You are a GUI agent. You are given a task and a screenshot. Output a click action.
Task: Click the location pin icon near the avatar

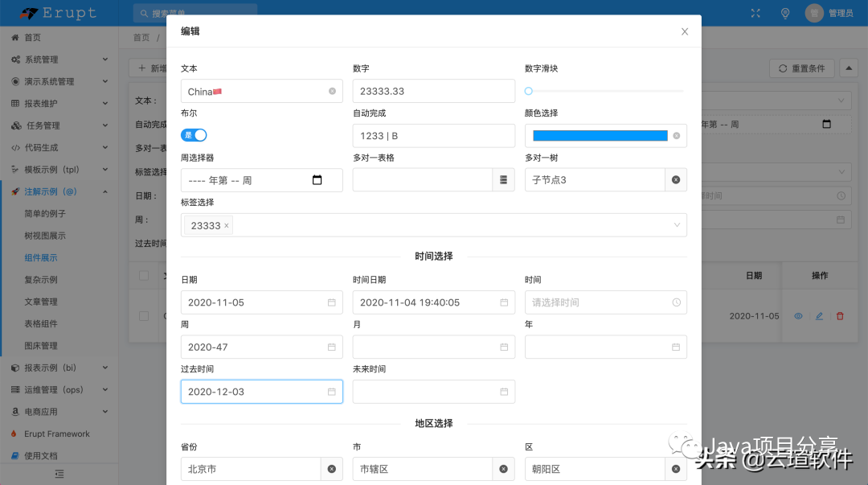785,13
